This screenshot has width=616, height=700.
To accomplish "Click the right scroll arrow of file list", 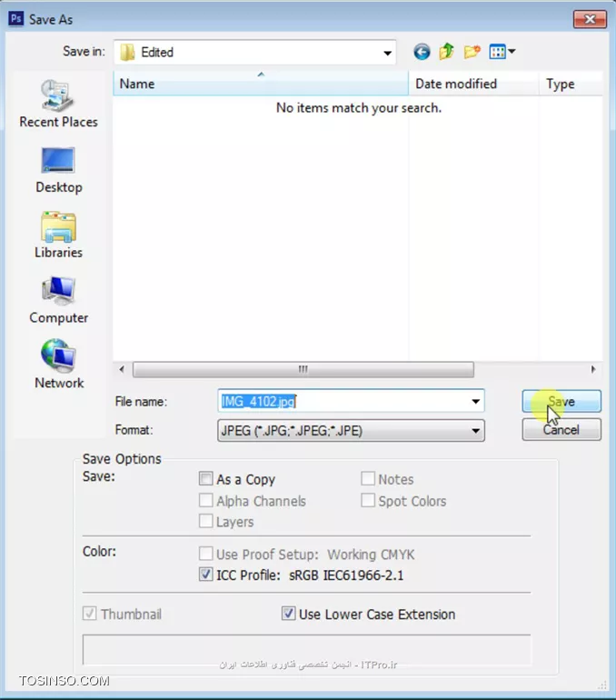I will (593, 369).
